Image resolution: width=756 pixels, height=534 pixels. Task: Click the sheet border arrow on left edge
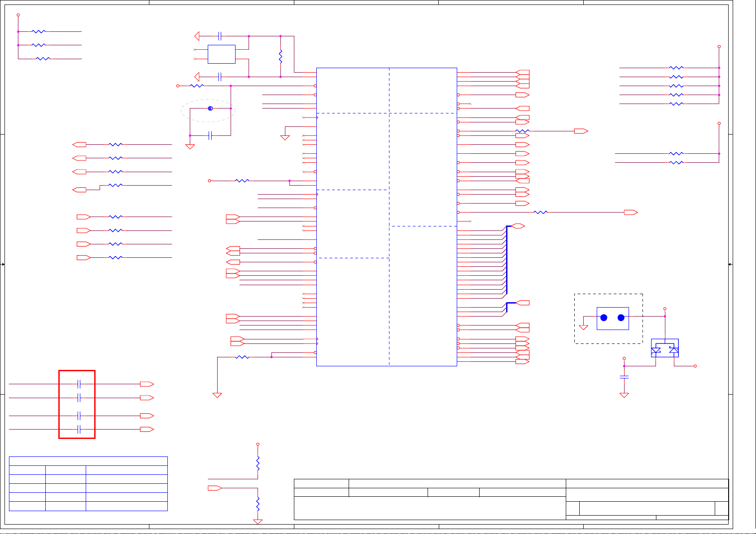(x=3, y=265)
